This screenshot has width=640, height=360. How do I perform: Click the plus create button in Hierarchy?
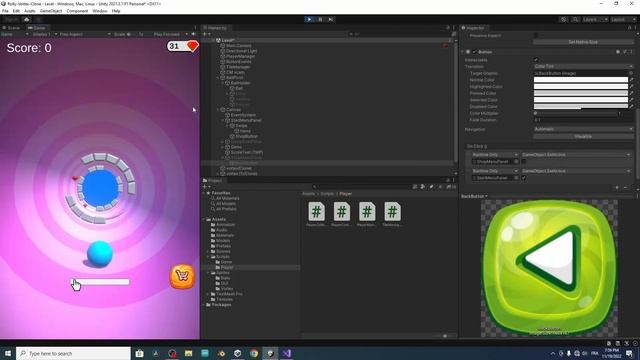tap(205, 34)
